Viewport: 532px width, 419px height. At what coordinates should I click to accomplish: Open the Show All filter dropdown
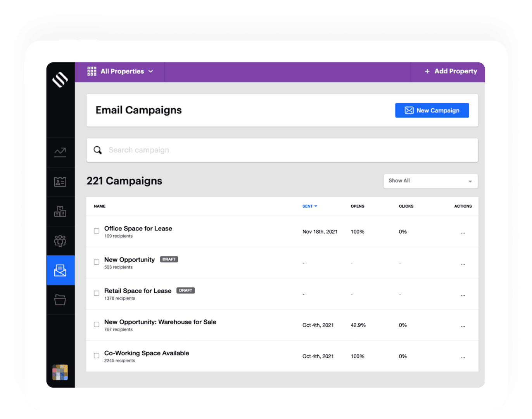click(430, 181)
